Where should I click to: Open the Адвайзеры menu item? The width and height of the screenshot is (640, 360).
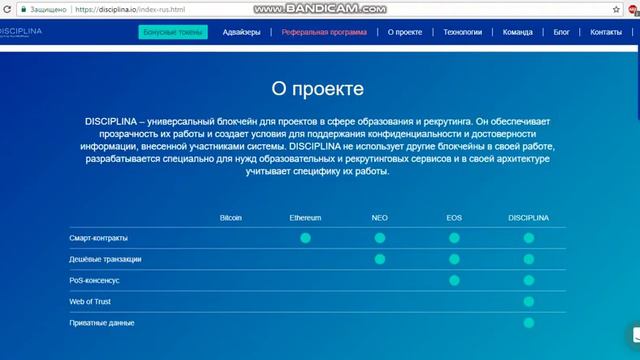[x=241, y=32]
